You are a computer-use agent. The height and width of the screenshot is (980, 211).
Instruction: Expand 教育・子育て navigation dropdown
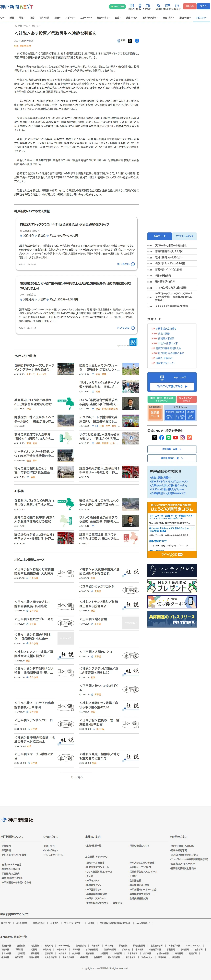coord(103,17)
